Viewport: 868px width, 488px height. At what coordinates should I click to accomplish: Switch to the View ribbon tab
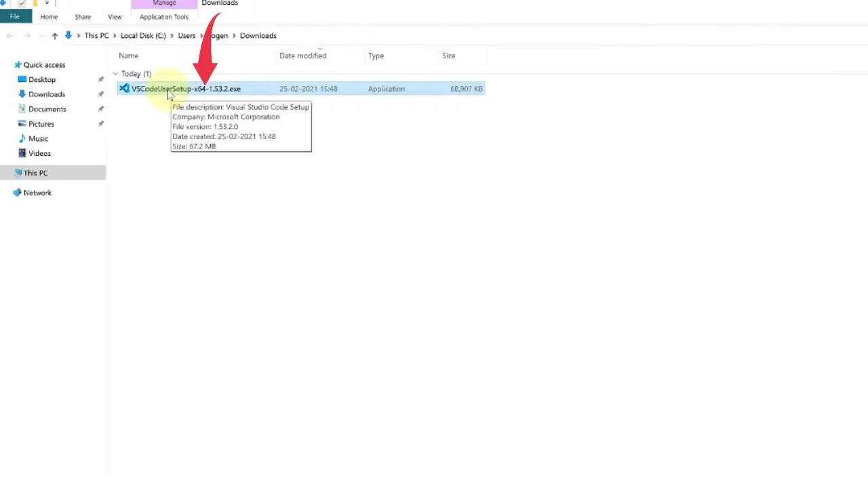[x=115, y=17]
